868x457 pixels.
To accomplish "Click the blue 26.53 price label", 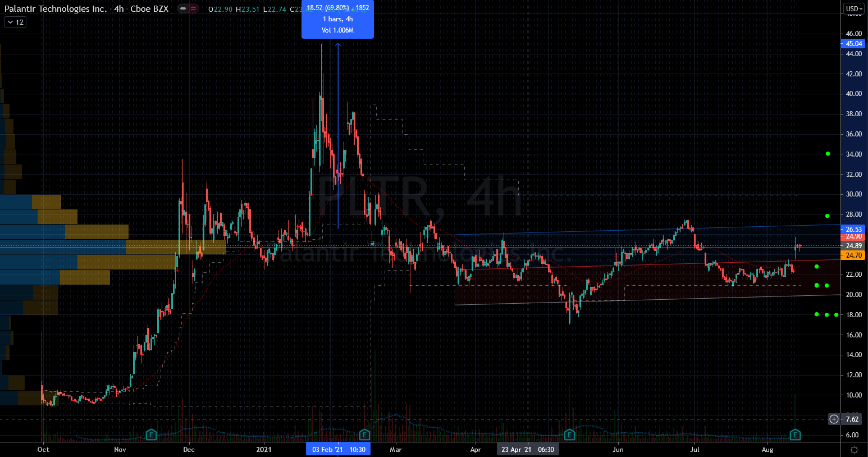I will [x=853, y=229].
